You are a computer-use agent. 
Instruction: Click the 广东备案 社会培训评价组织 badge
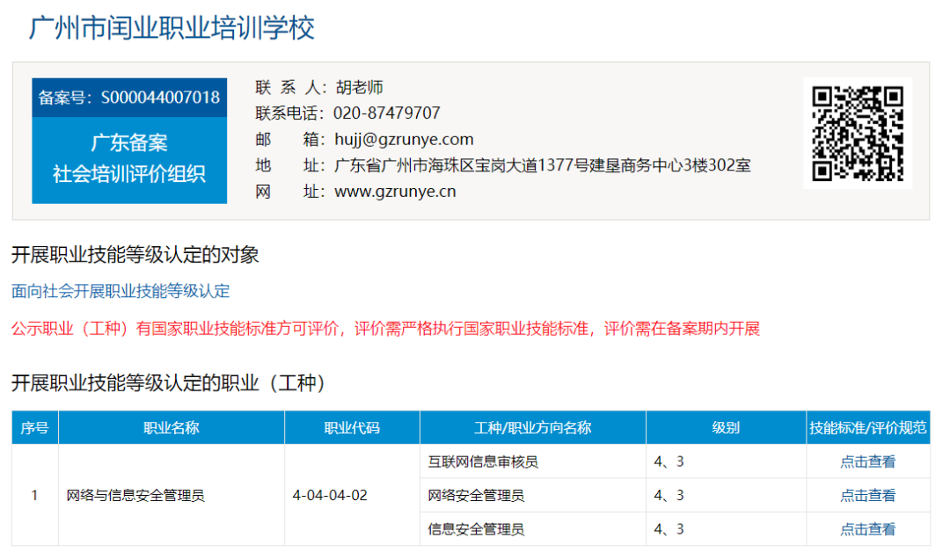coord(129,160)
